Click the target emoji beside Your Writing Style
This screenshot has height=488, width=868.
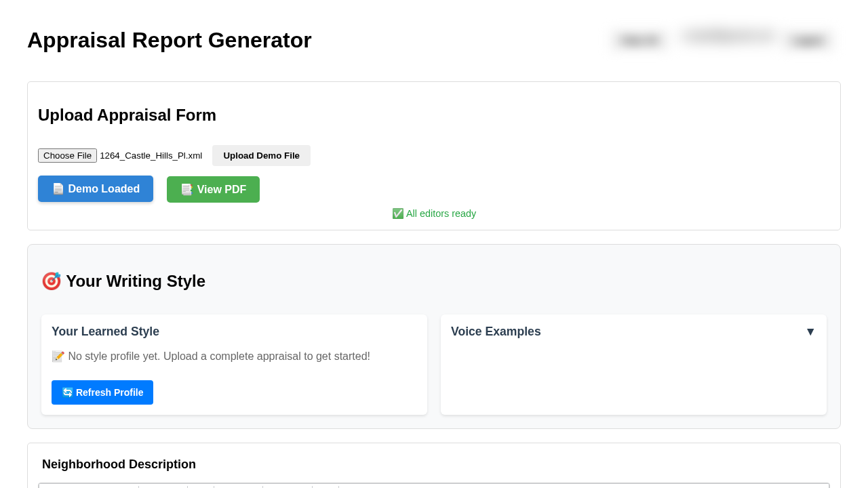[x=52, y=281]
